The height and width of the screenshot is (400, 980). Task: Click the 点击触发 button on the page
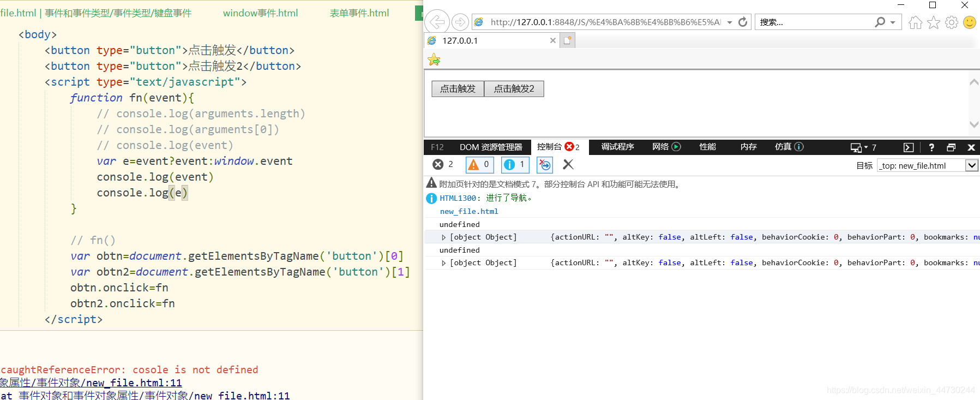coord(458,89)
